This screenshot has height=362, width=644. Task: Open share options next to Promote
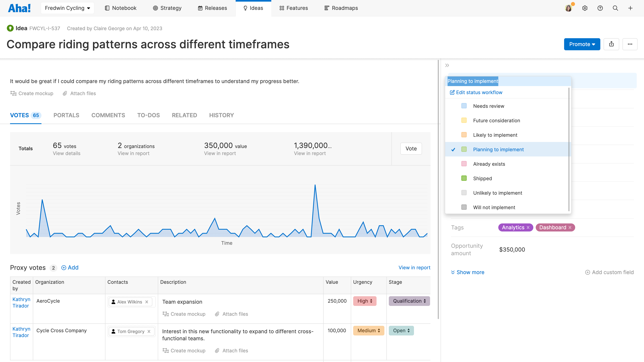[x=612, y=44]
